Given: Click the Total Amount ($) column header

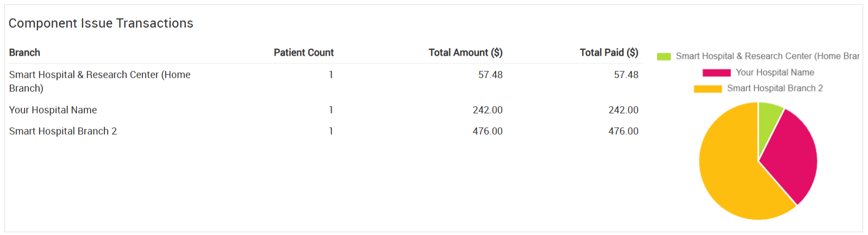Looking at the screenshot, I should 465,53.
